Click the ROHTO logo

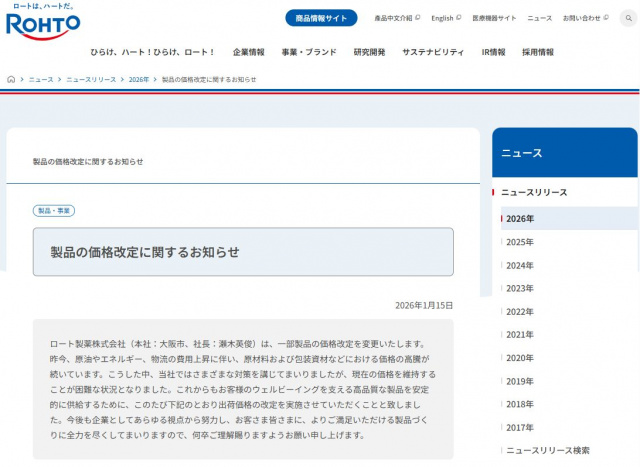coord(43,23)
